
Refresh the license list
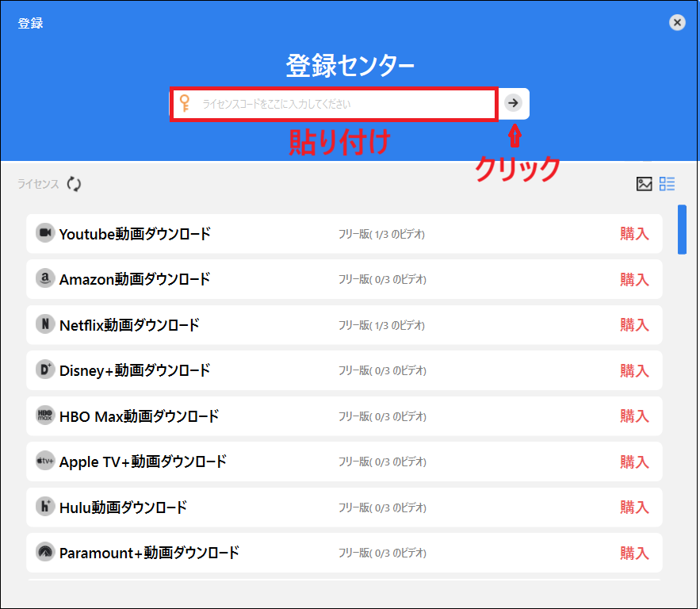tap(74, 183)
